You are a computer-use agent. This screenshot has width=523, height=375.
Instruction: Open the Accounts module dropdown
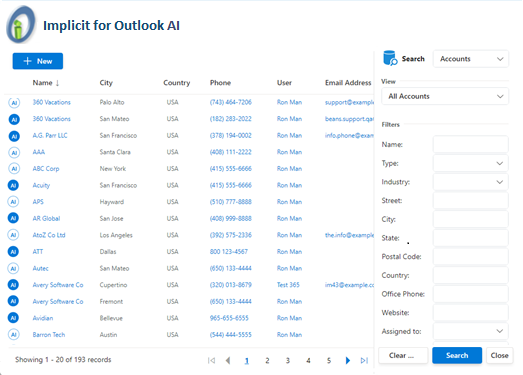coord(471,59)
